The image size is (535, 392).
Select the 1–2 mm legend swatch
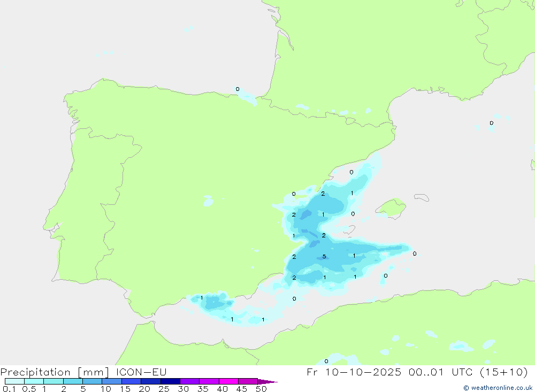tap(53, 381)
